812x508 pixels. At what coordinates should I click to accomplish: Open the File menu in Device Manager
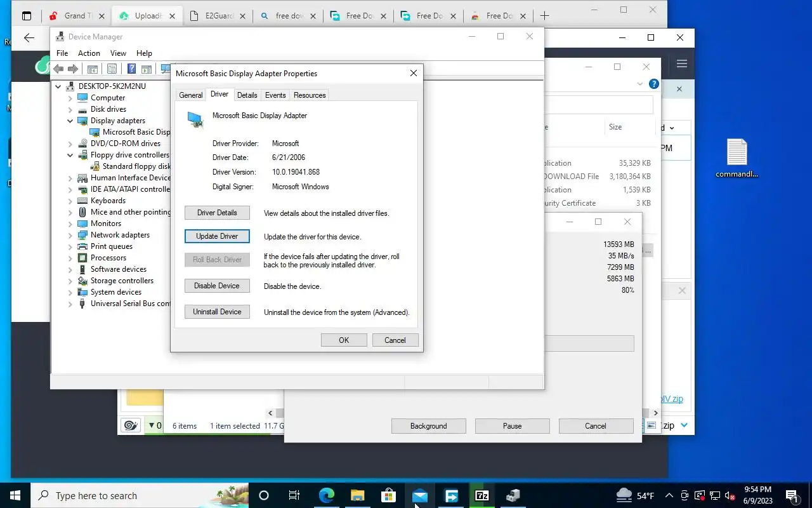coord(62,53)
